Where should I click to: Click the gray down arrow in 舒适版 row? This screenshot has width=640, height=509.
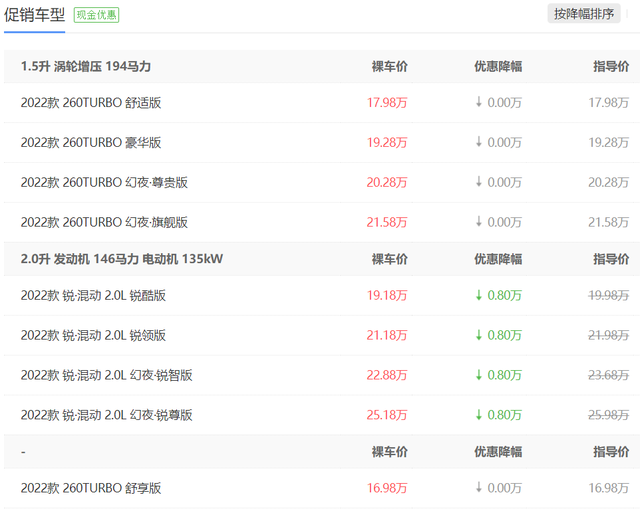coord(479,103)
